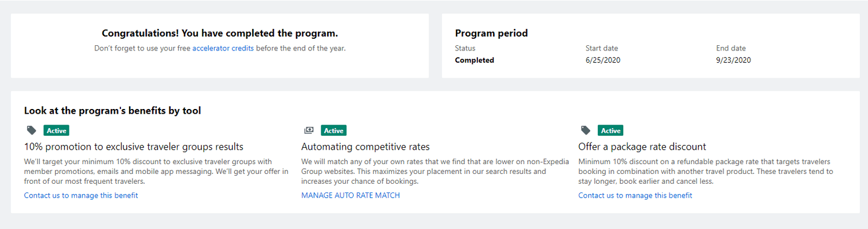
Task: Select the Active badge above Automating competitive rates
Action: pyautogui.click(x=333, y=130)
